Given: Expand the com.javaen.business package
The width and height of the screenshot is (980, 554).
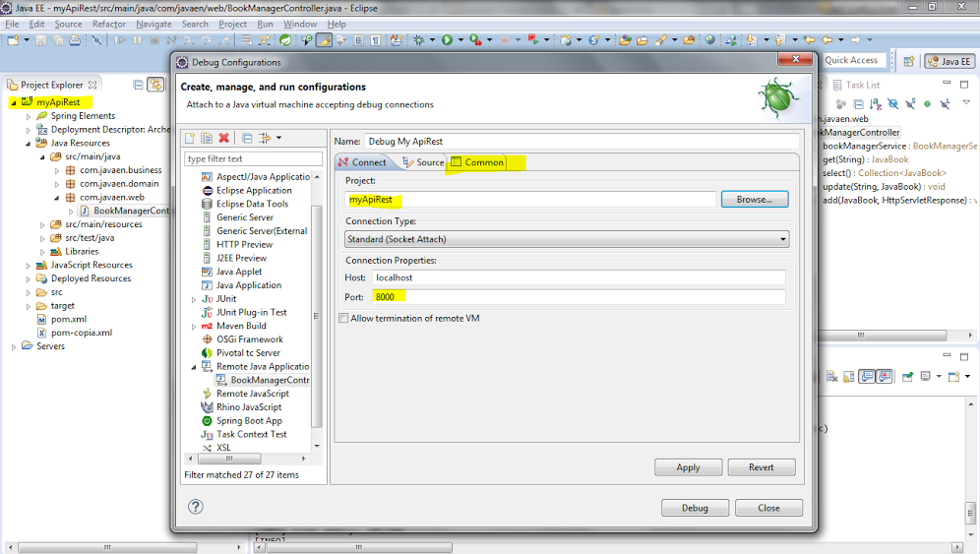Looking at the screenshot, I should [x=57, y=170].
